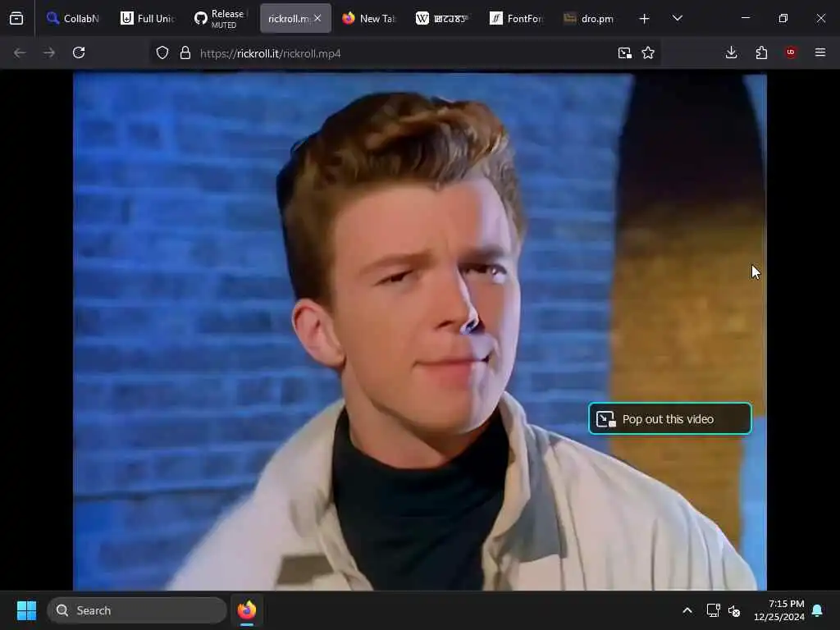Show site security lock information
The height and width of the screenshot is (630, 840).
pos(185,52)
